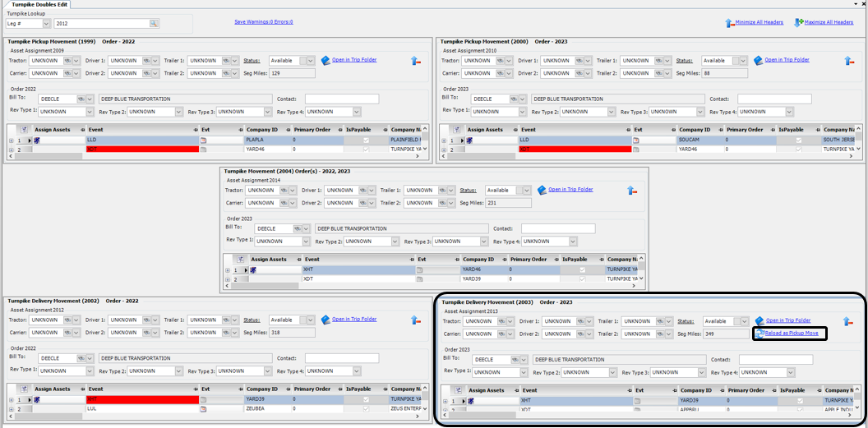Toggle IsPayable checkbox for YARD46 row, Movement 2004
The image size is (868, 428).
click(x=583, y=269)
